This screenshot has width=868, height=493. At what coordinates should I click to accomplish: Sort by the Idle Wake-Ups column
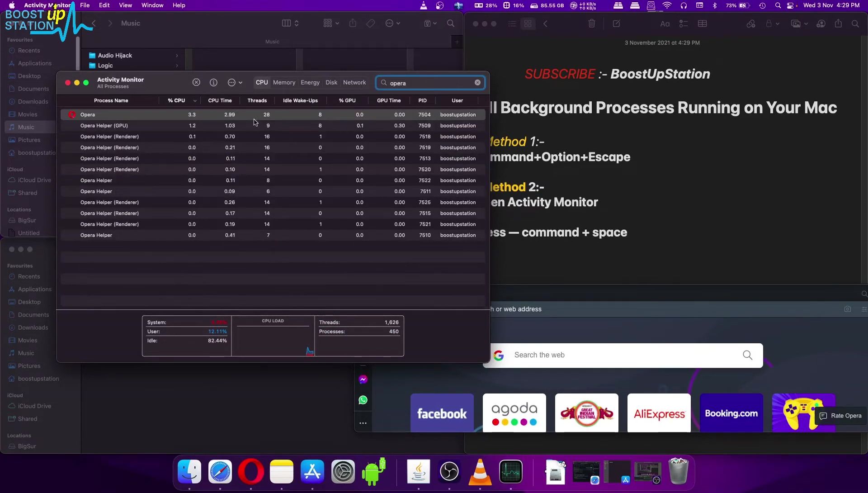[x=300, y=100]
